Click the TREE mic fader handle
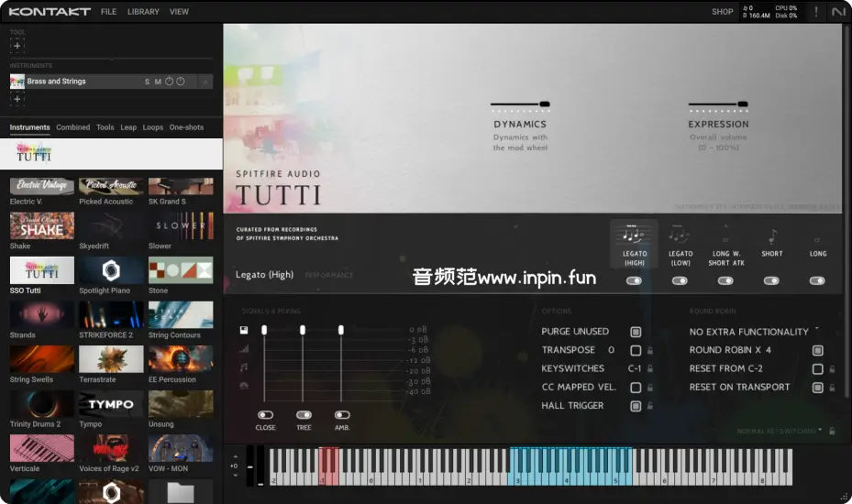The width and height of the screenshot is (852, 504). click(x=303, y=330)
